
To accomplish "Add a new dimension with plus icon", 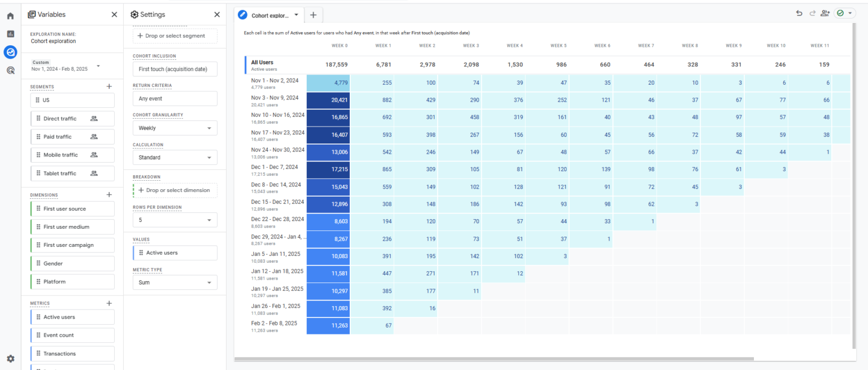I will [109, 195].
